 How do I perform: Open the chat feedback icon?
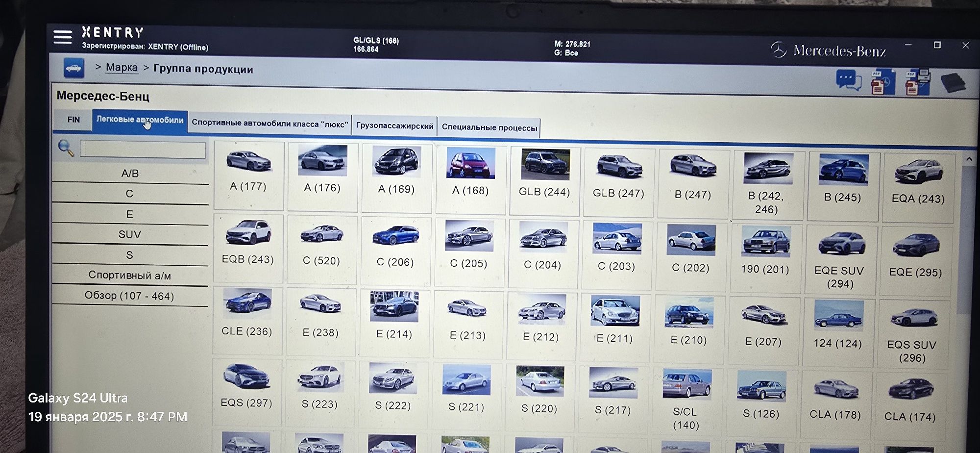(849, 80)
